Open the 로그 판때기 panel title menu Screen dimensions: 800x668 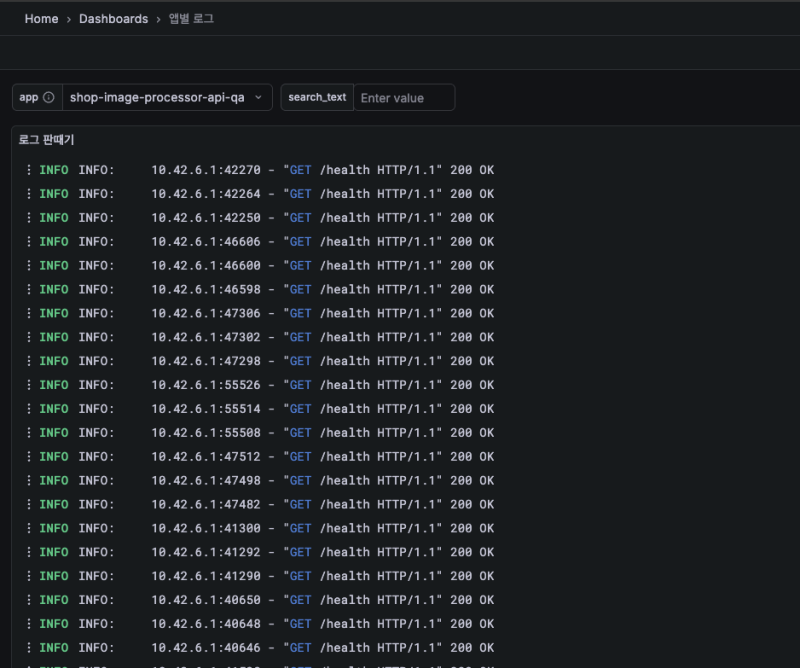tap(46, 140)
